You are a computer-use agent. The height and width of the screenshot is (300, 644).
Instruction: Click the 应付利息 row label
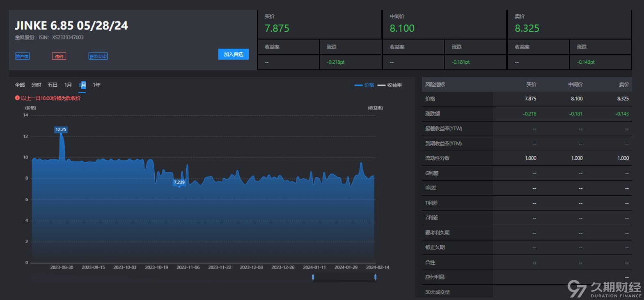(435, 277)
